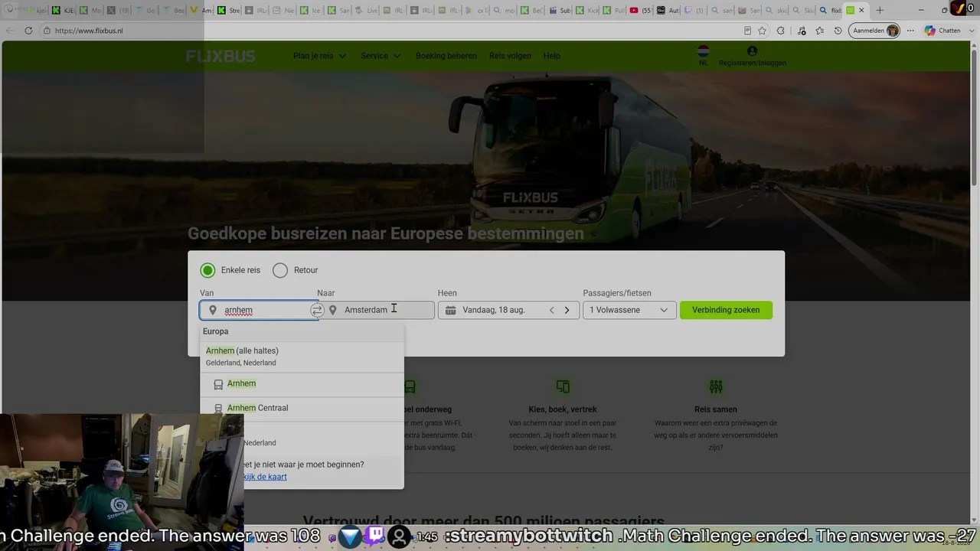Click the Reis samen people icon
Image resolution: width=980 pixels, height=551 pixels.
point(716,386)
